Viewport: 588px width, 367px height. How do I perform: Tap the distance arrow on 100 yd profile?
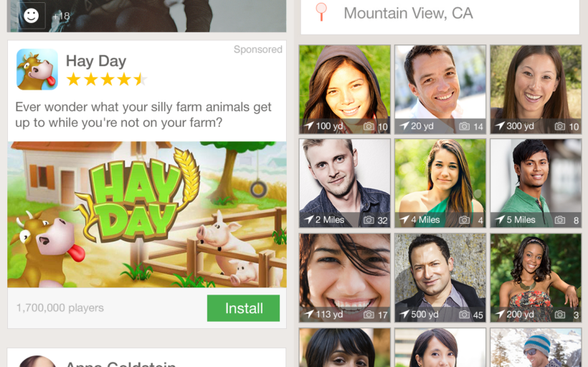[309, 125]
